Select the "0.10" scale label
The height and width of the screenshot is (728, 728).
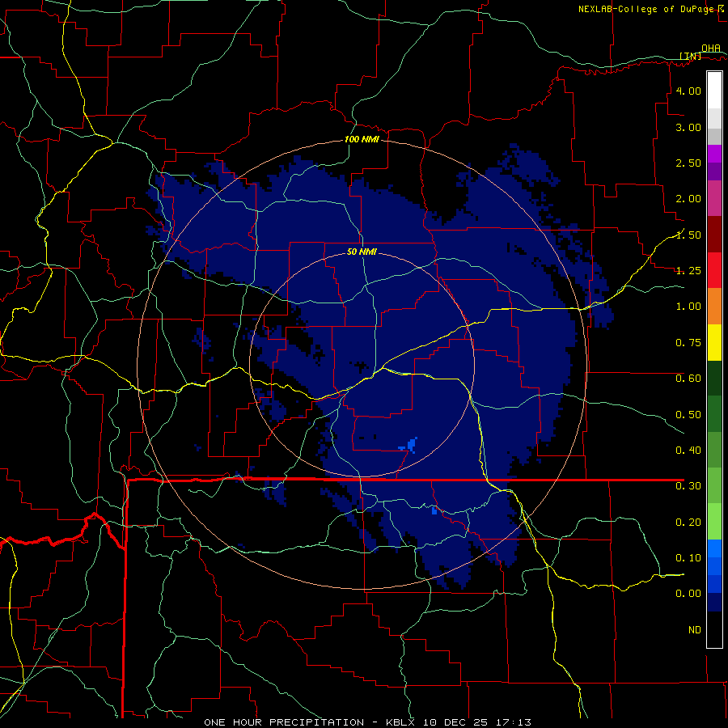[x=688, y=557]
